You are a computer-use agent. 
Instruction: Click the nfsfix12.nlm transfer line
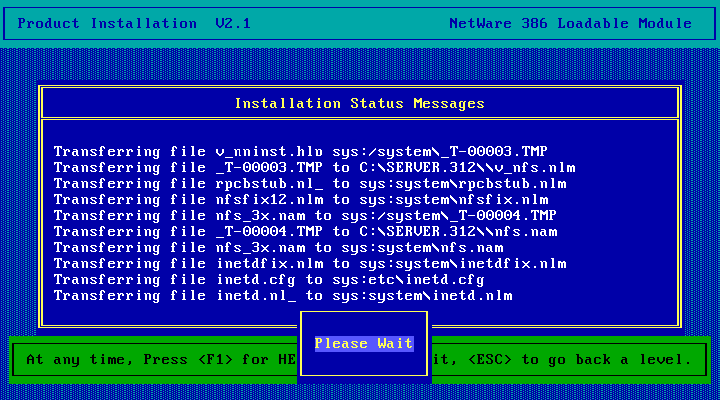(x=301, y=200)
